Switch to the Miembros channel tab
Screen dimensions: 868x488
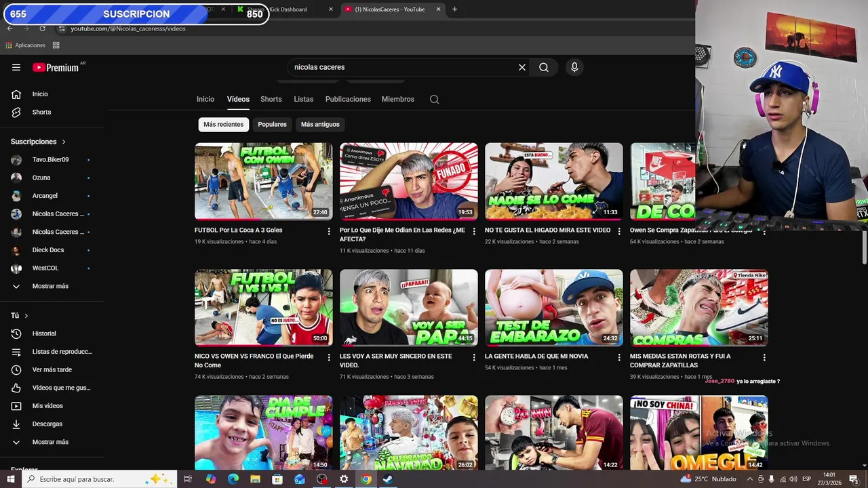click(x=398, y=99)
